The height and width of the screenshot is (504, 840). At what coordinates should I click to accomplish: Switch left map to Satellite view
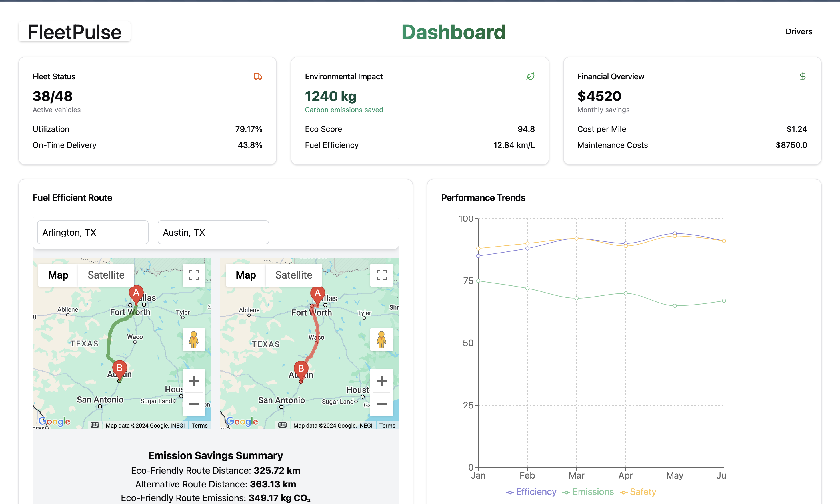106,275
